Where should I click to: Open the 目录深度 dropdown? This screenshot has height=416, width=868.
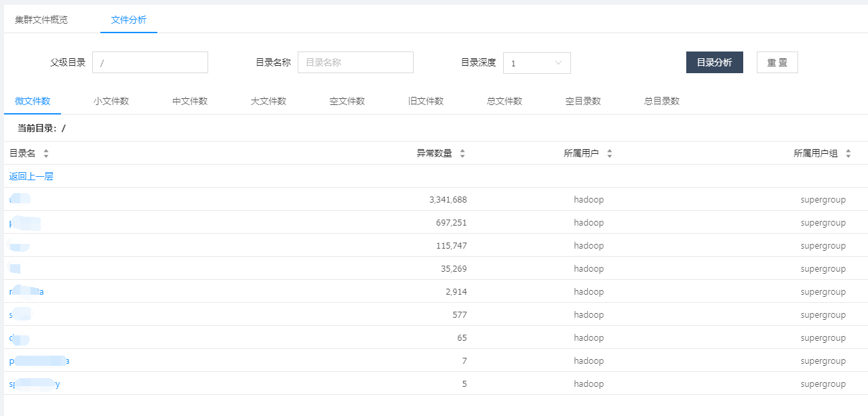point(536,62)
